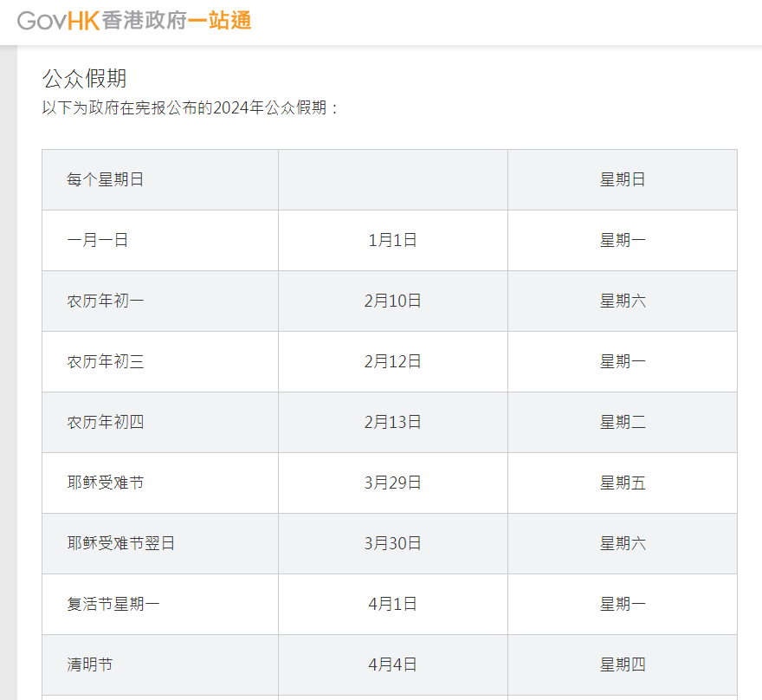Image resolution: width=762 pixels, height=700 pixels.
Task: Click the 2024年公众假期 intro sentence
Action: (191, 108)
